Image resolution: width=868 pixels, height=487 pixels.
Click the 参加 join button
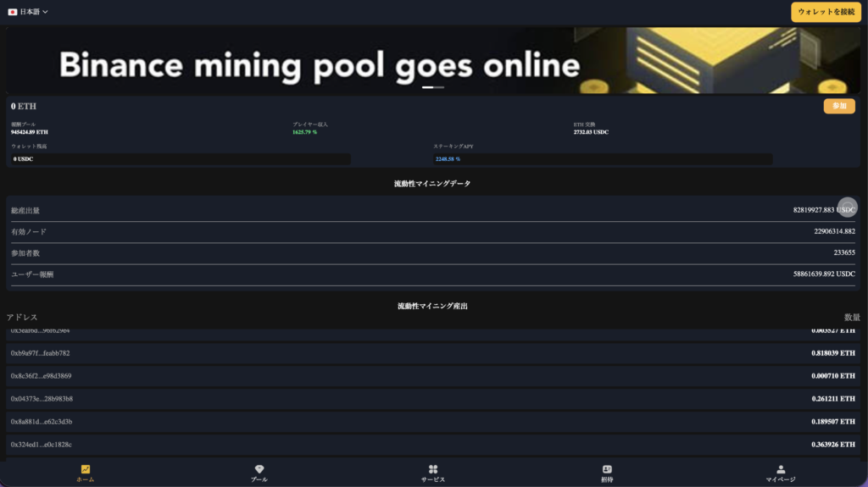point(839,106)
